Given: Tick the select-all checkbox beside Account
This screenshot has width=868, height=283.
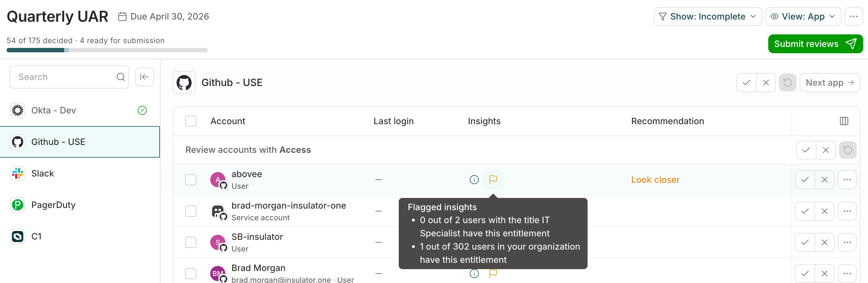Looking at the screenshot, I should point(191,121).
